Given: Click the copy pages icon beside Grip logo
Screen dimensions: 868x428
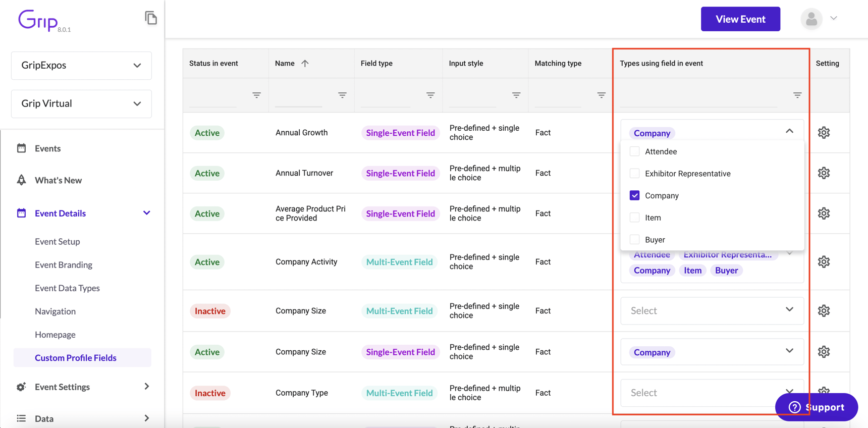Looking at the screenshot, I should coord(150,18).
